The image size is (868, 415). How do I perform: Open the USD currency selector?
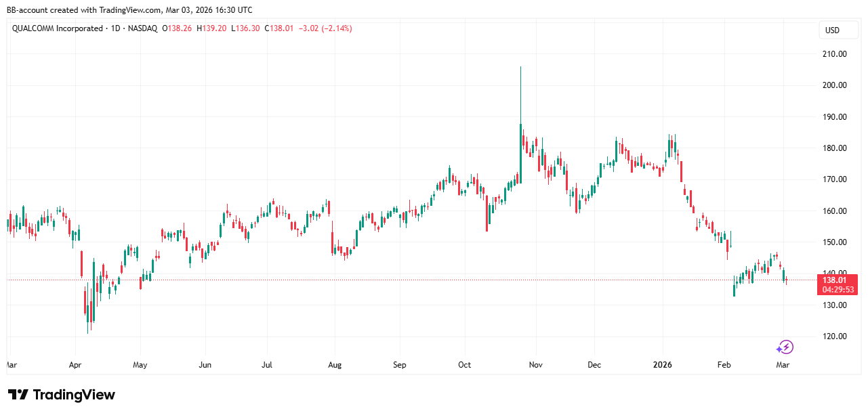[831, 30]
